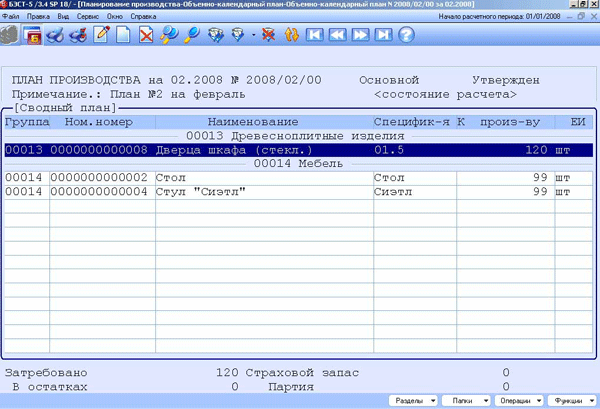Click the Основной plan type text
Viewport: 600px width, 409px height.
389,80
